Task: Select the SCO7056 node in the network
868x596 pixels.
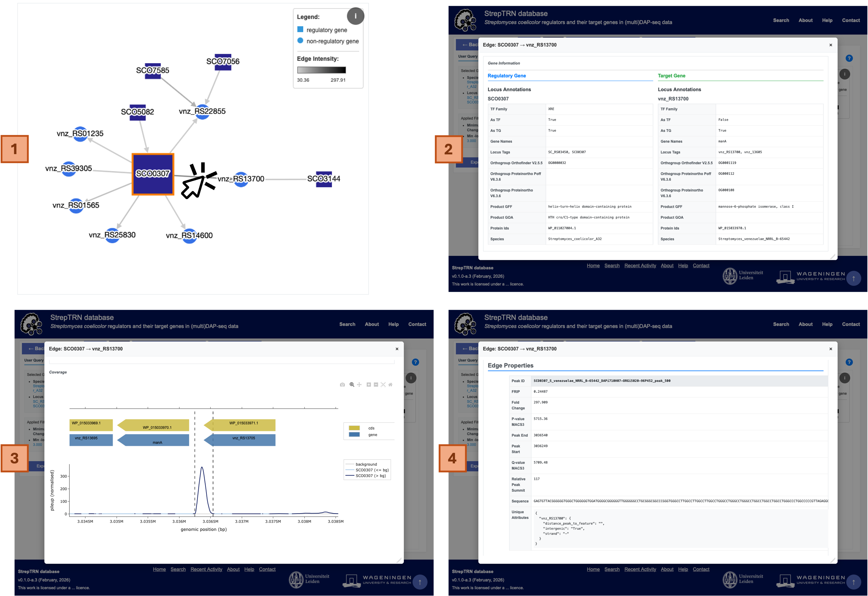Action: tap(223, 62)
